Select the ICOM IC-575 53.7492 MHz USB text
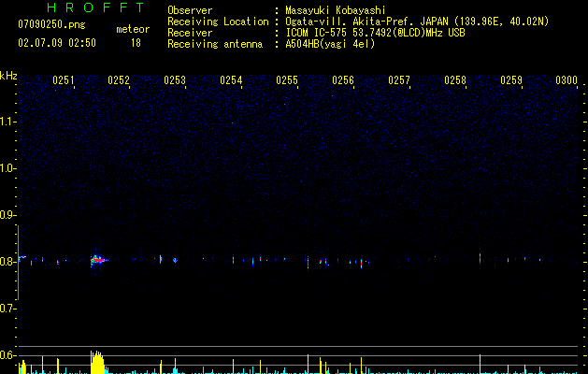Viewport: 588px width, 374px height. coord(375,33)
